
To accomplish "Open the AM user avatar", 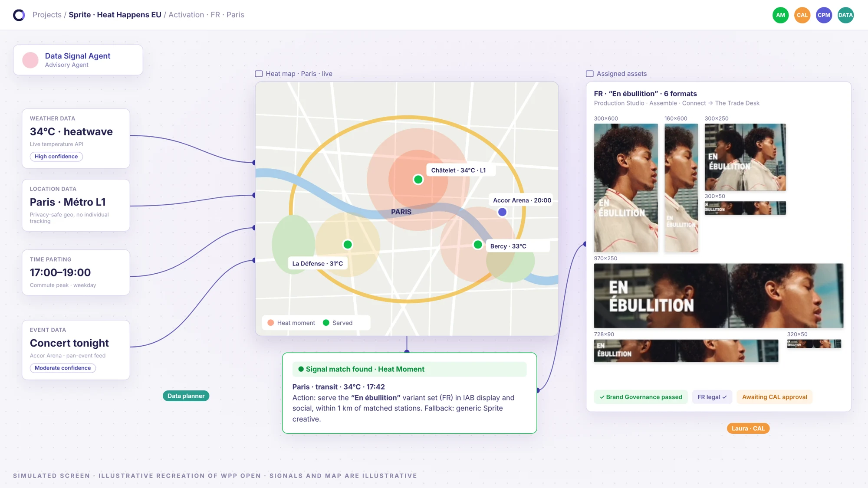I will [x=780, y=15].
